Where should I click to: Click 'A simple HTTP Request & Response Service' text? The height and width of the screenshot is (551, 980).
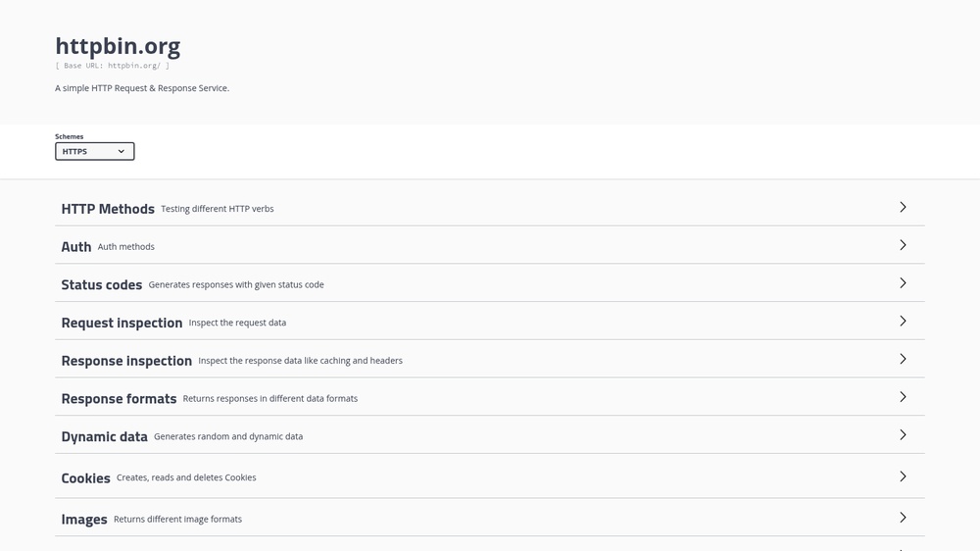tap(142, 88)
